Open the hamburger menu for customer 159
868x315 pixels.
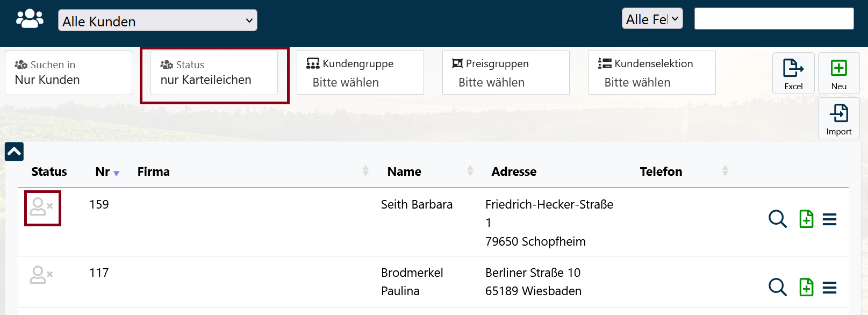pos(829,219)
